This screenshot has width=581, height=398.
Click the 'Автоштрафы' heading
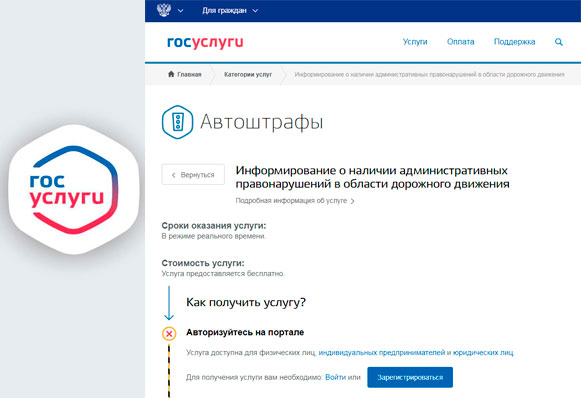(262, 122)
